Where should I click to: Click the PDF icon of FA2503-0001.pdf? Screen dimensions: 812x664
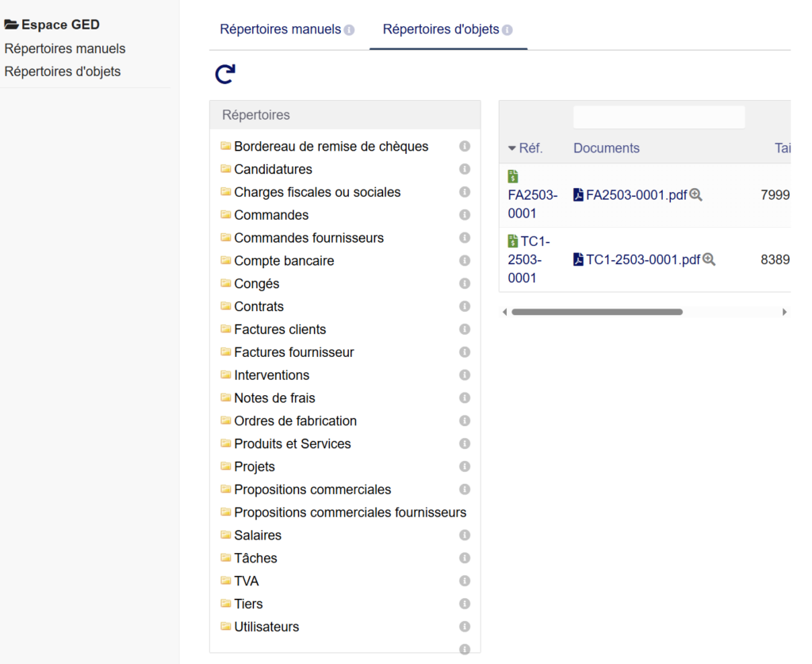point(578,195)
